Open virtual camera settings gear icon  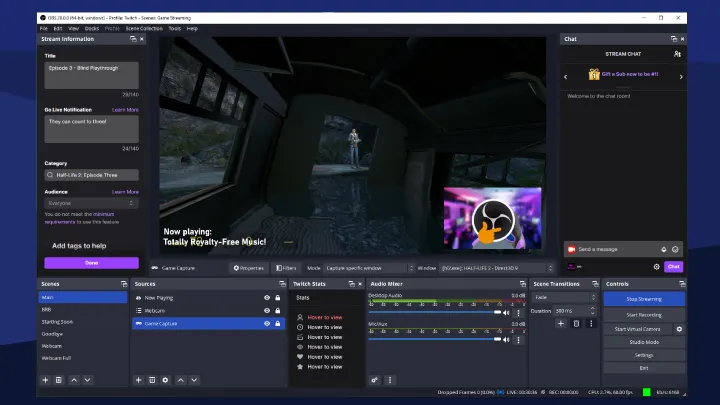point(679,329)
